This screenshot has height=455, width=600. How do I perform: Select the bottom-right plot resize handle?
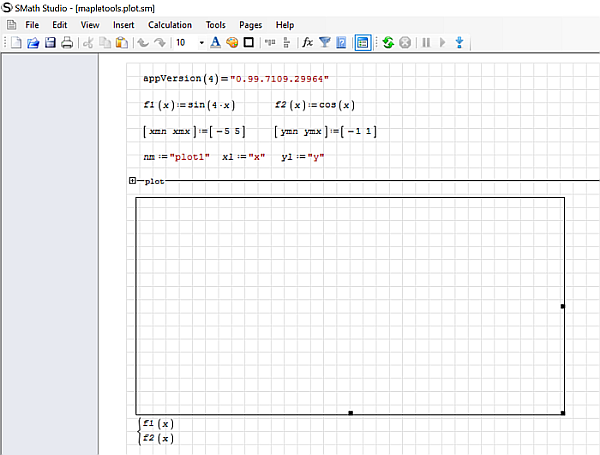563,412
